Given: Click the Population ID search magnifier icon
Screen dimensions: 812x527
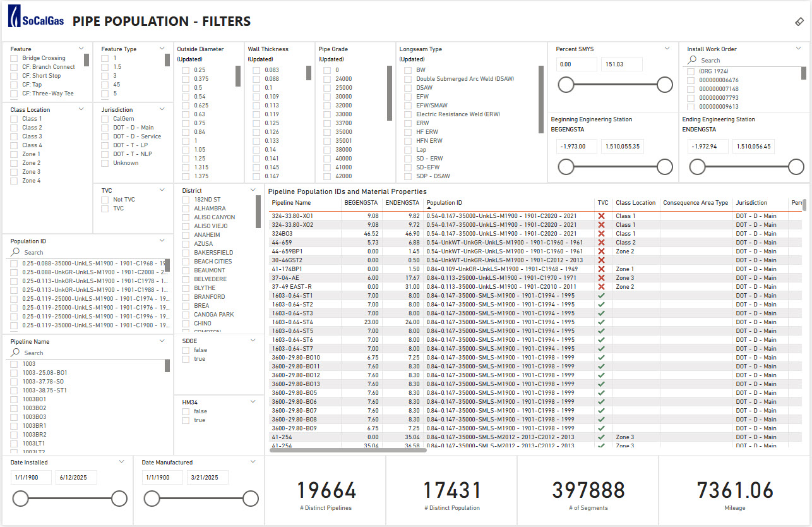Looking at the screenshot, I should [x=16, y=252].
